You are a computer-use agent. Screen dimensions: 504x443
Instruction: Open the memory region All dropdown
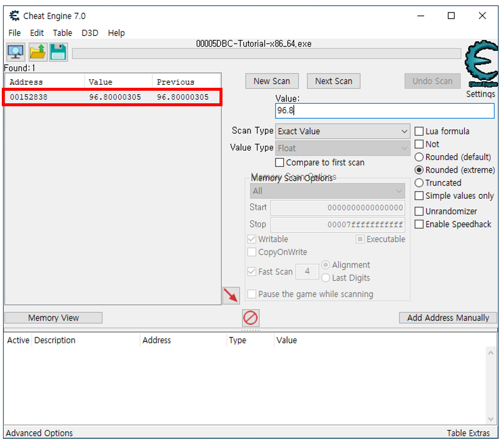pos(327,191)
